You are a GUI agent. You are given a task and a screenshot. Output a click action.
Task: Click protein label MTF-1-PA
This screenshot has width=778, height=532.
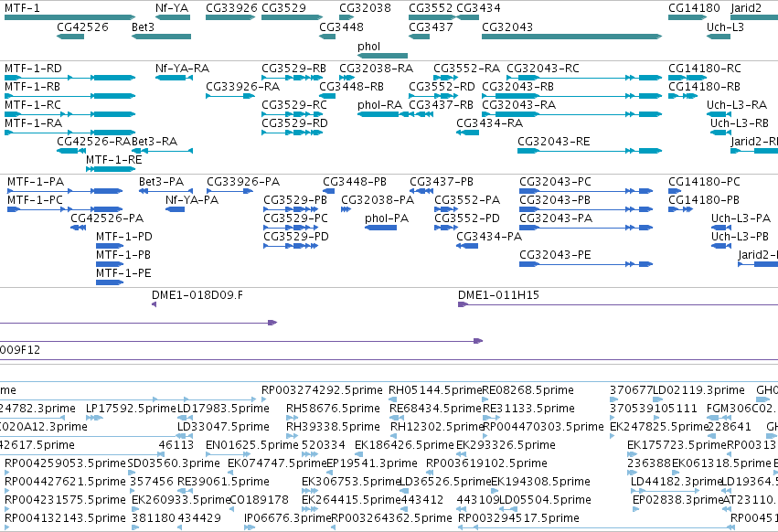(36, 182)
